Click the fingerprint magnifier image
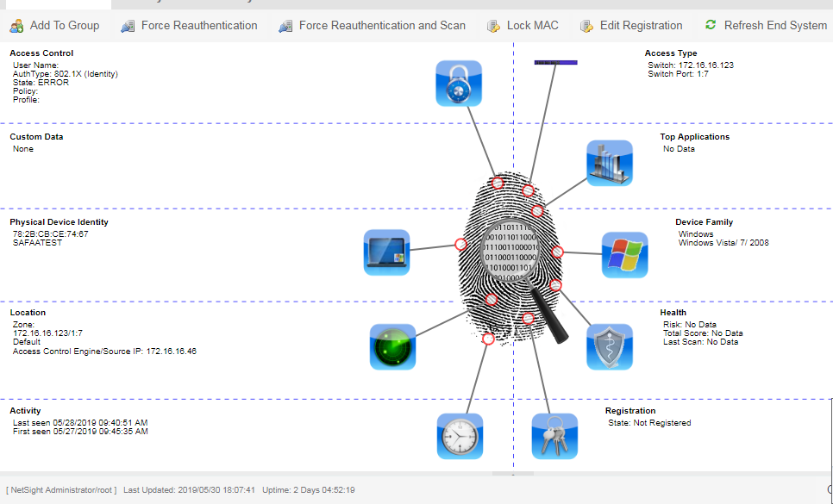Image resolution: width=833 pixels, height=504 pixels. click(510, 258)
